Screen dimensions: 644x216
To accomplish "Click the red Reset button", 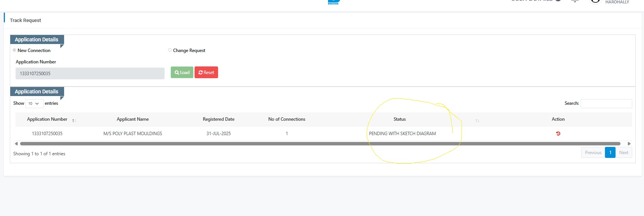I will click(206, 72).
